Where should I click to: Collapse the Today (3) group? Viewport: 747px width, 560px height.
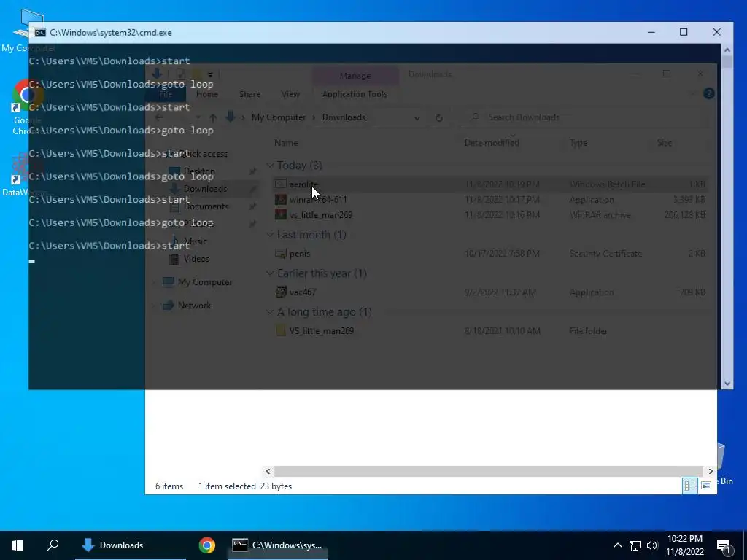coord(270,166)
